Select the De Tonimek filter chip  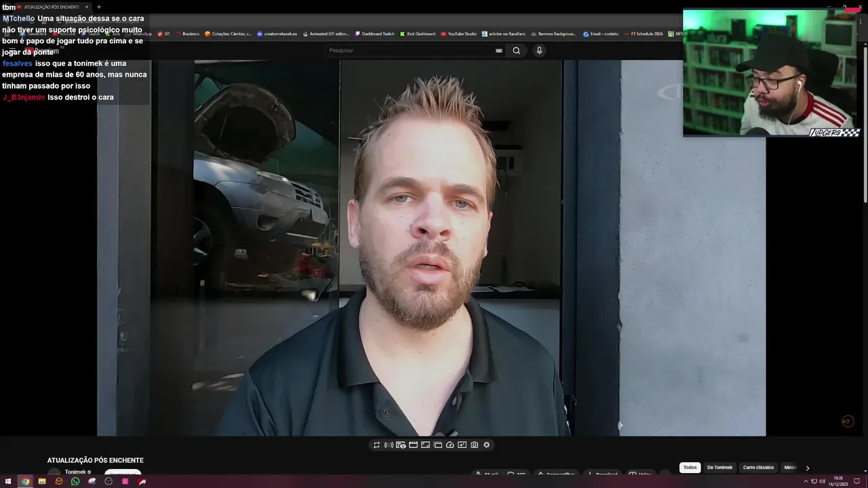(719, 468)
